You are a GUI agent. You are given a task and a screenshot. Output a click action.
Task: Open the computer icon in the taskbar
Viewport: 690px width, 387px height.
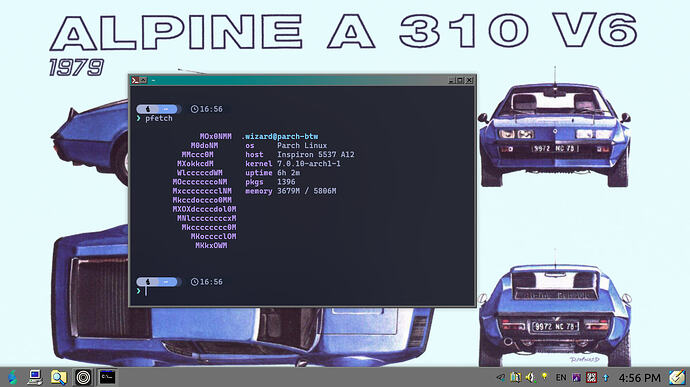tap(35, 377)
